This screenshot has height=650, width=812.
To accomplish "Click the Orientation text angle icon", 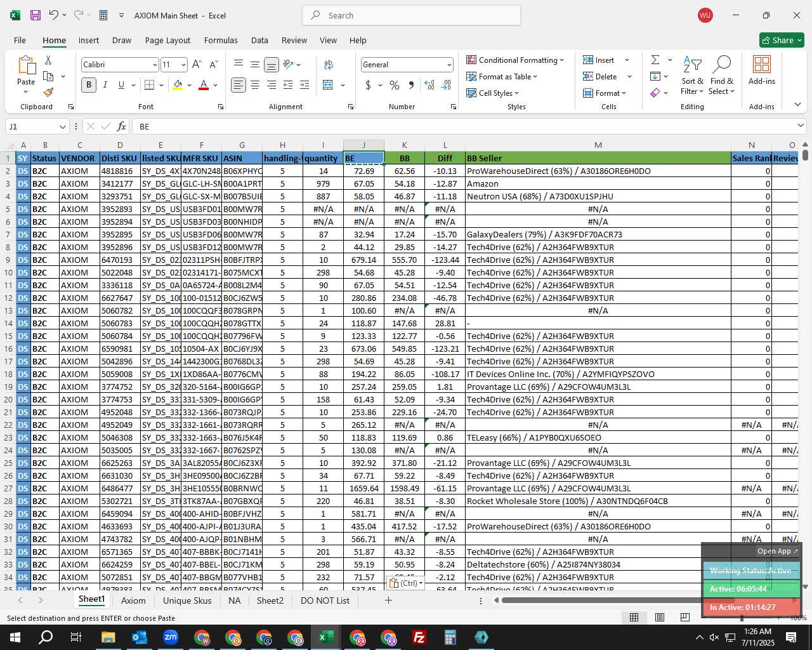I will 289,64.
